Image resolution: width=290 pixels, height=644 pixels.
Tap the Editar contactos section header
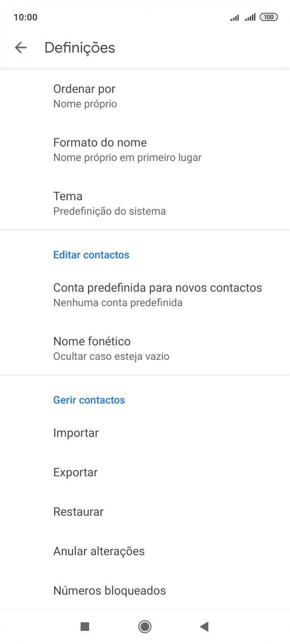[91, 254]
